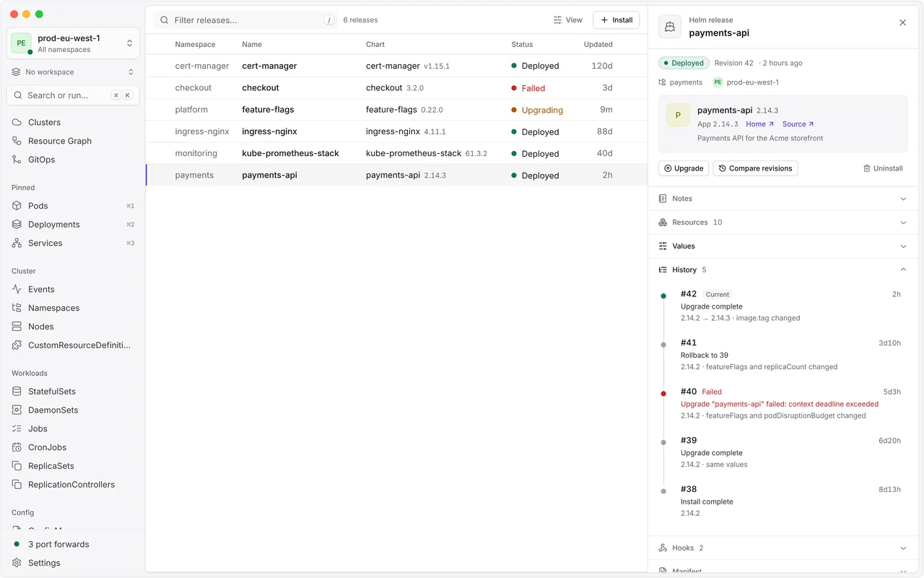Click the Upgrade button
The image size is (924, 578).
[x=683, y=168]
